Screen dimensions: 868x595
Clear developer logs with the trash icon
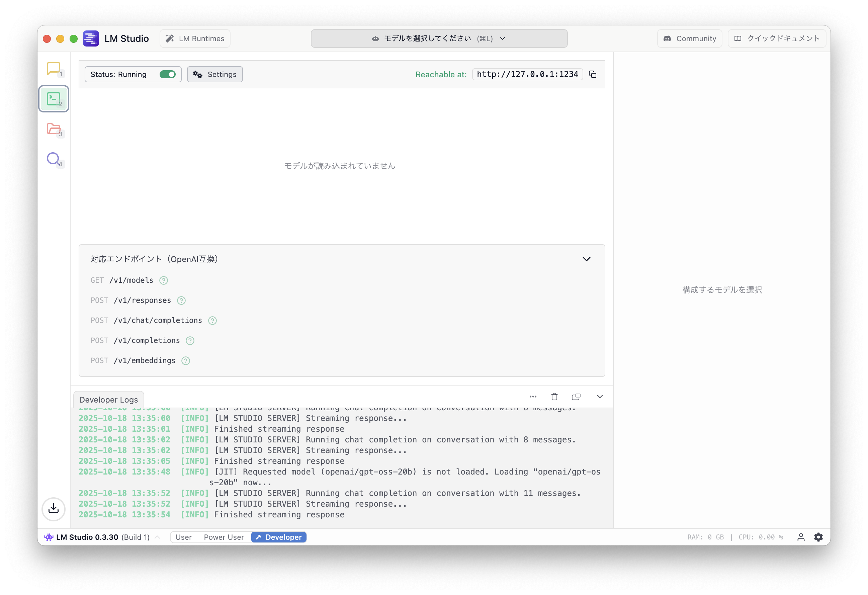pos(554,397)
